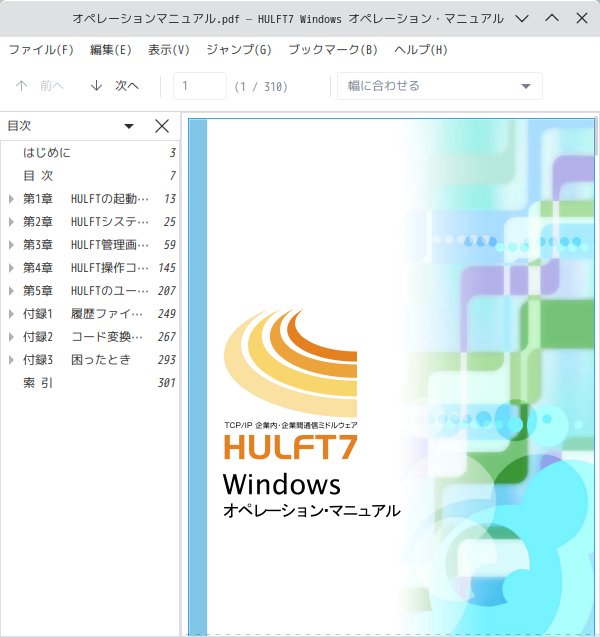The height and width of the screenshot is (637, 600).
Task: Close the 目次 sidebar panel
Action: pos(162,126)
